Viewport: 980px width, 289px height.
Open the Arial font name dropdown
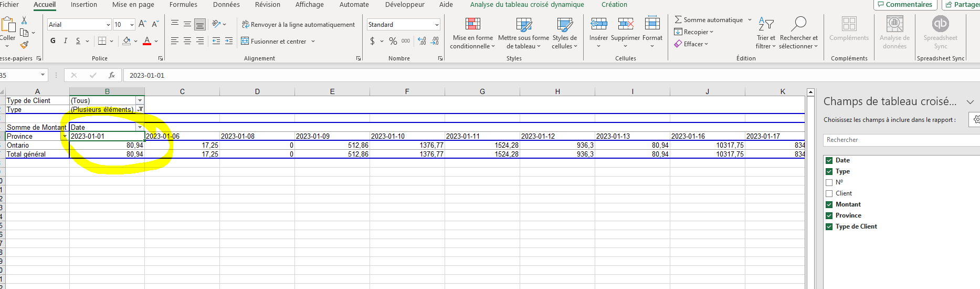coord(108,25)
